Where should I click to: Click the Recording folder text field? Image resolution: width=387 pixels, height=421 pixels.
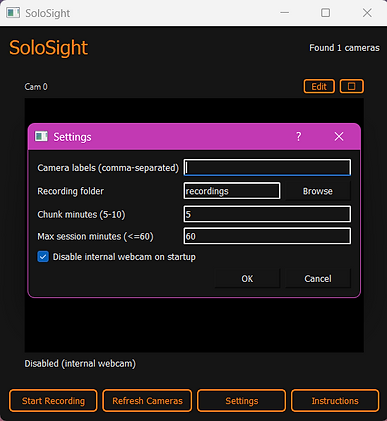click(x=232, y=191)
